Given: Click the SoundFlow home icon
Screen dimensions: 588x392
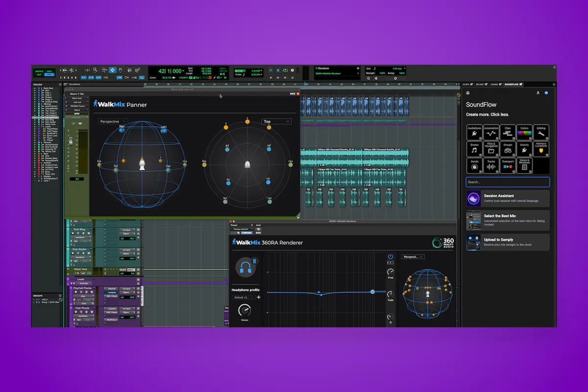Looking at the screenshot, I should pyautogui.click(x=468, y=93).
